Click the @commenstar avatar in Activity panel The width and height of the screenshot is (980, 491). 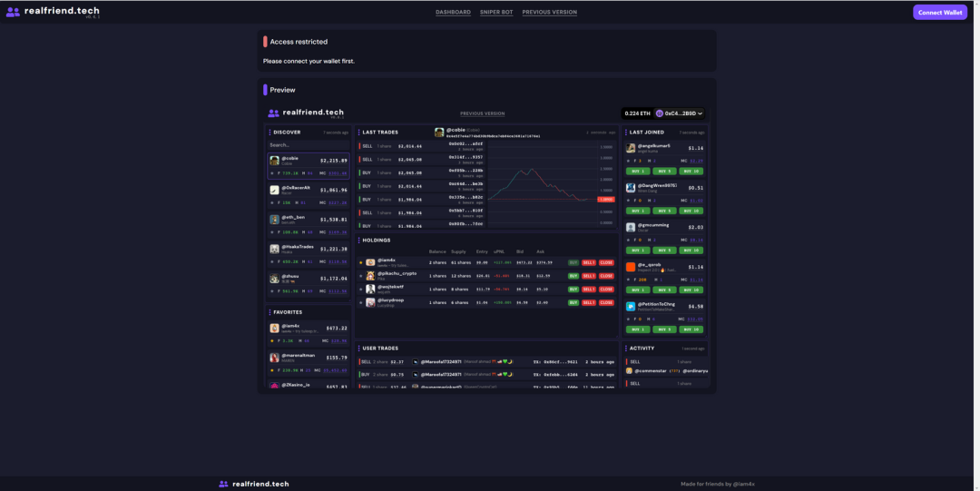pos(630,371)
